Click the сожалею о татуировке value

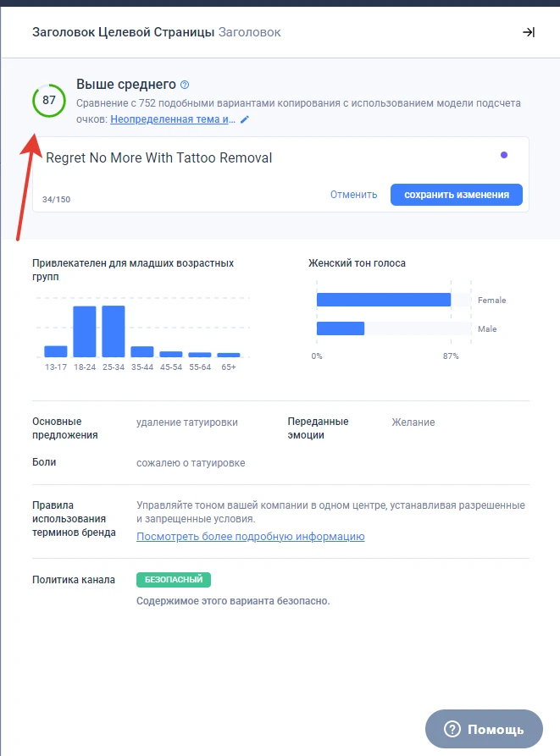click(x=191, y=463)
